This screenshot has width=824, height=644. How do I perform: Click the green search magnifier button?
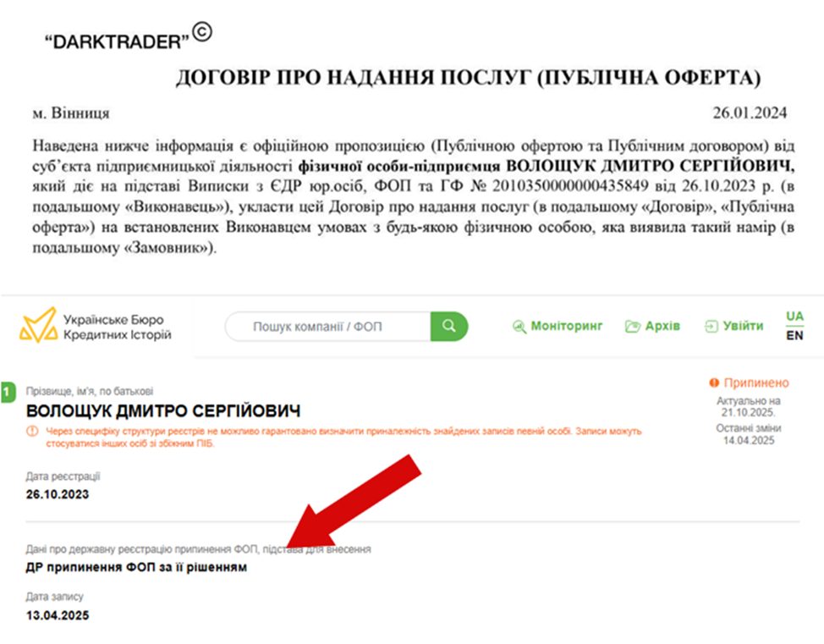click(448, 327)
